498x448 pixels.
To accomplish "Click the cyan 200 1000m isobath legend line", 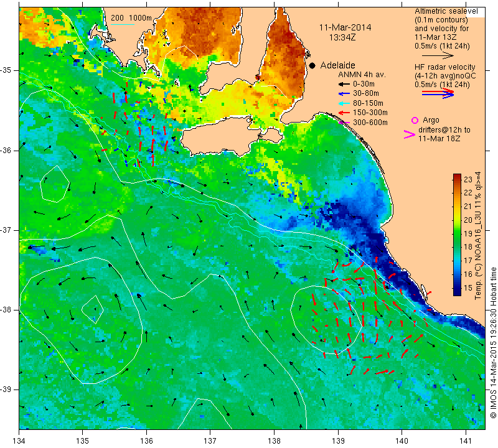I will tap(123, 24).
